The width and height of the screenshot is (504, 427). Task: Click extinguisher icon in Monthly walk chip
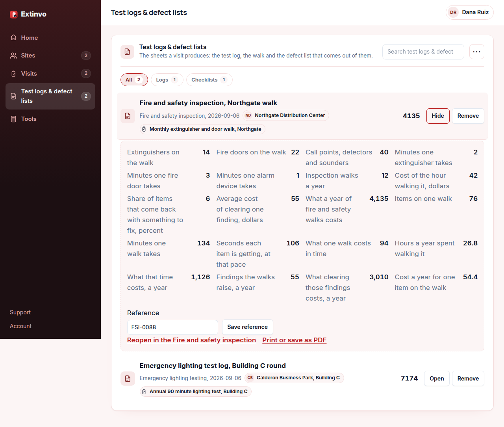(144, 129)
